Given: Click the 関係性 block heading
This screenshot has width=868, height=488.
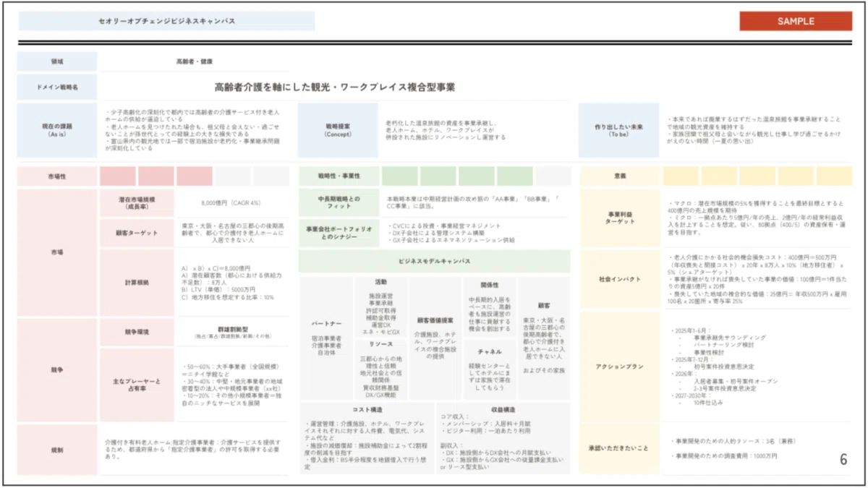Looking at the screenshot, I should [x=490, y=285].
